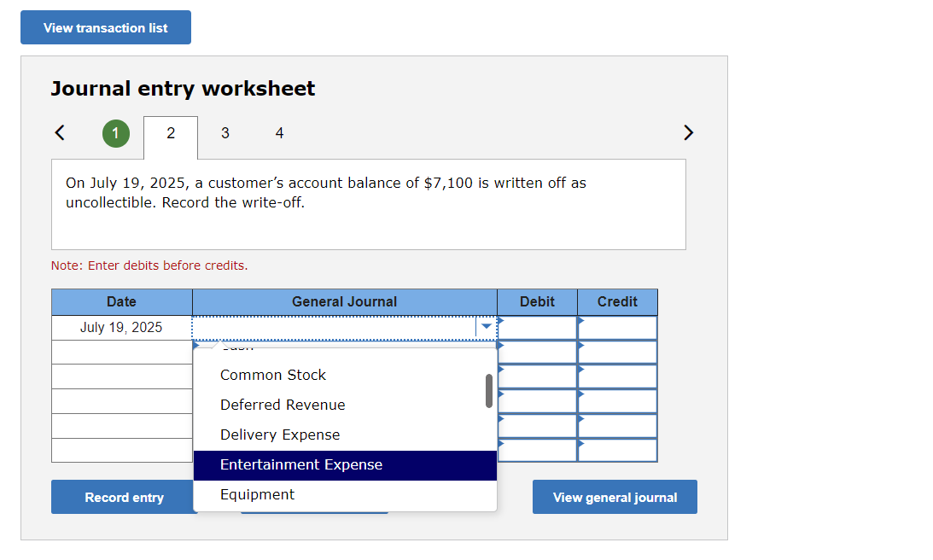The width and height of the screenshot is (933, 560).
Task: Click the last row Debit cell
Action: coord(537,451)
